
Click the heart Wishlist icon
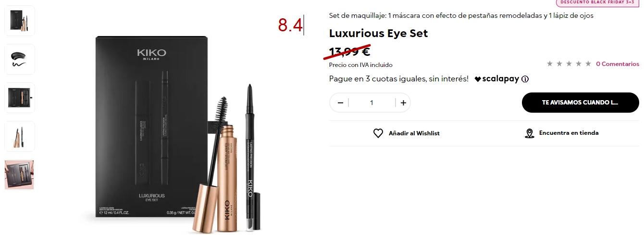tap(378, 133)
